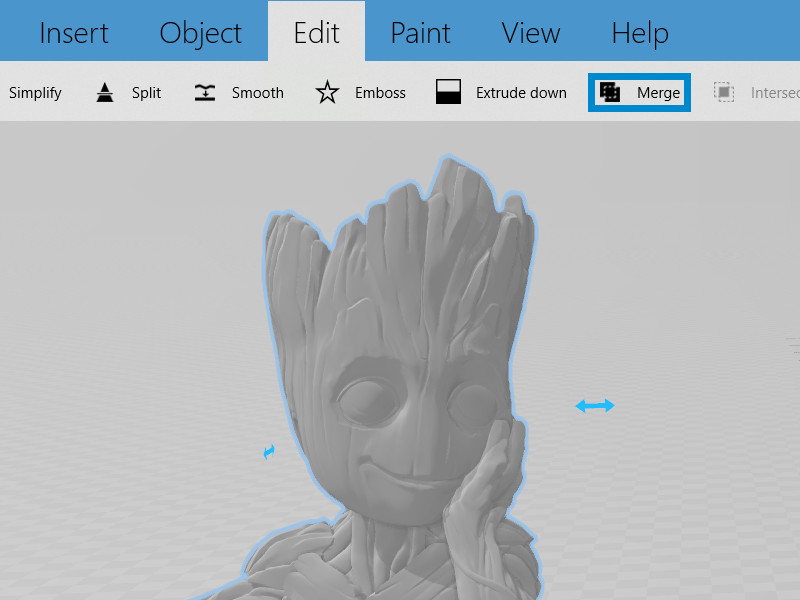
Task: Click the Smooth tool icon
Action: [205, 92]
